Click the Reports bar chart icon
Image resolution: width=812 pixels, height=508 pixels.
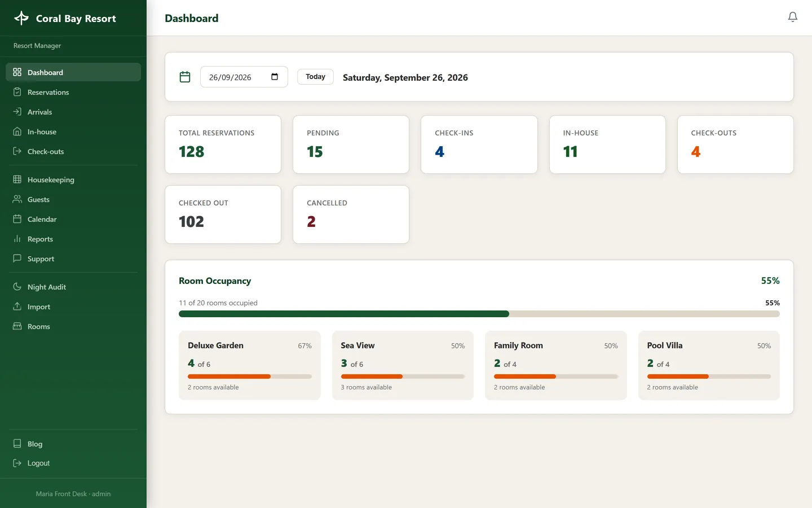coord(17,239)
